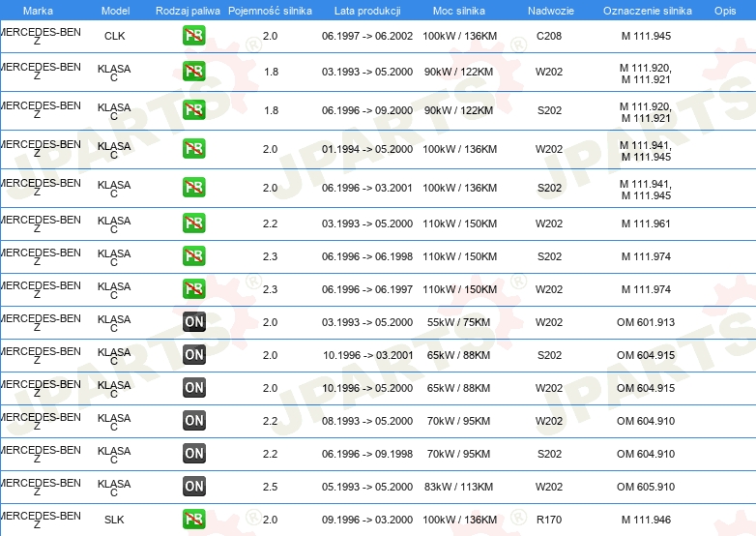Click the Model column header
Screen dimensions: 756x536
point(115,11)
